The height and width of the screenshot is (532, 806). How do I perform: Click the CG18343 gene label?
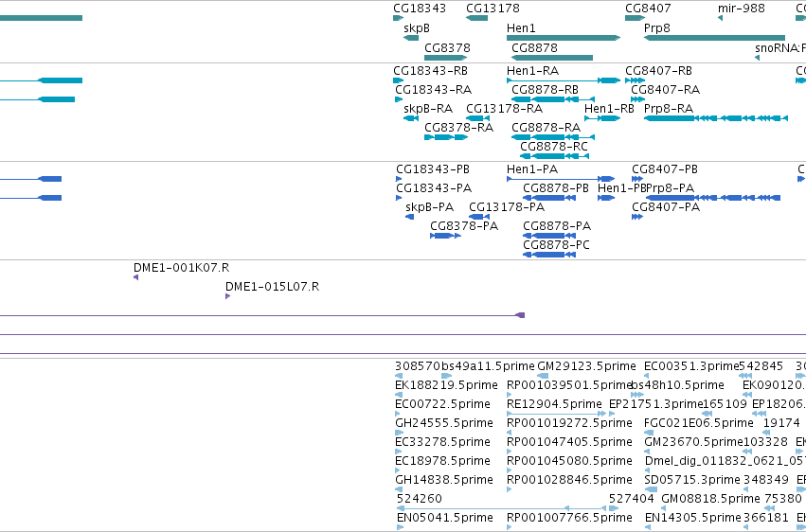click(x=420, y=9)
